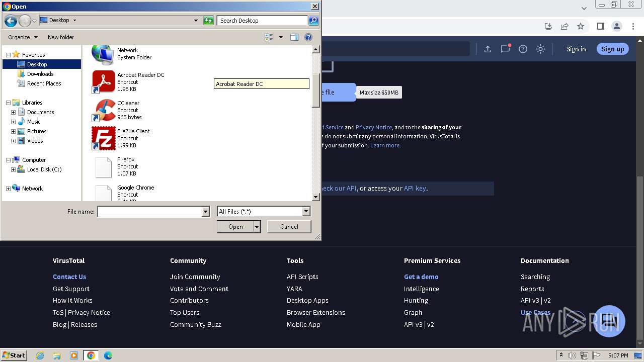Click VirusTotal upload icon in header
Viewport: 644px width, 362px height.
(488, 49)
